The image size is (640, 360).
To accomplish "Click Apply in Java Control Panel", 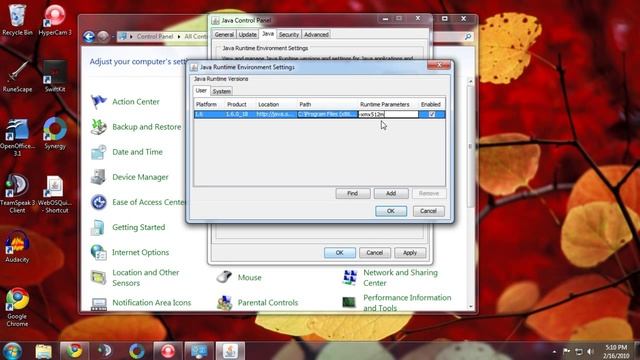I will pyautogui.click(x=410, y=253).
